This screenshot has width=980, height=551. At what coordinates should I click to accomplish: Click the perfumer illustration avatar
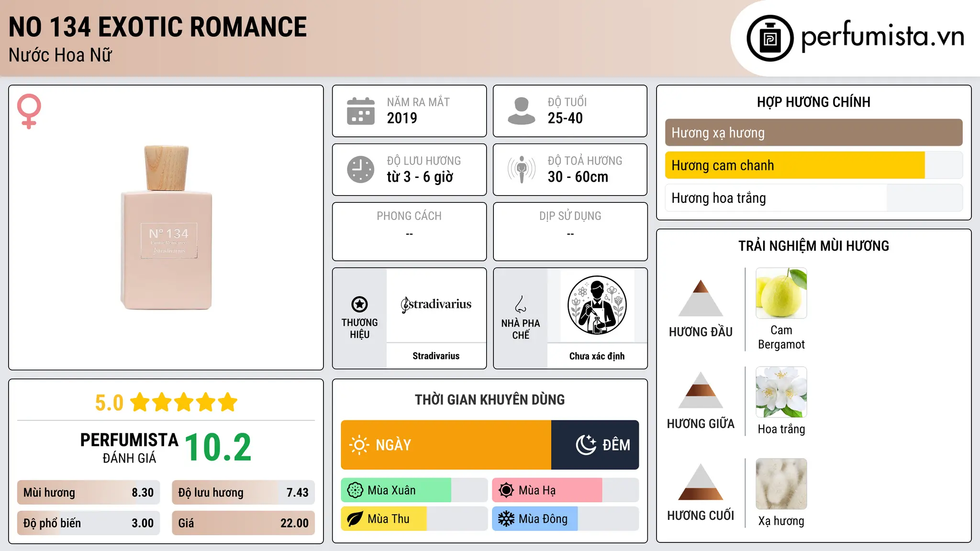[x=597, y=305]
